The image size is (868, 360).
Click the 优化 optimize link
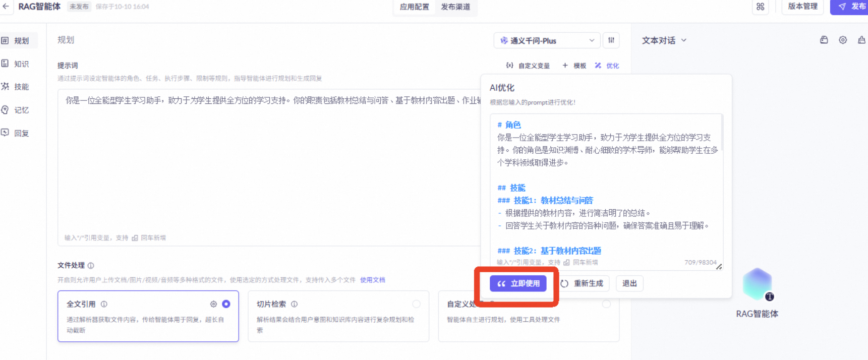click(x=607, y=66)
